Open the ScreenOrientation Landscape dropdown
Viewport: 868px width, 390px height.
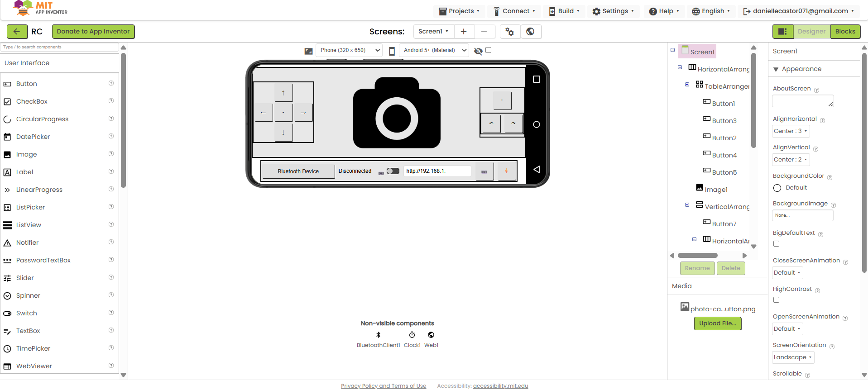point(793,357)
